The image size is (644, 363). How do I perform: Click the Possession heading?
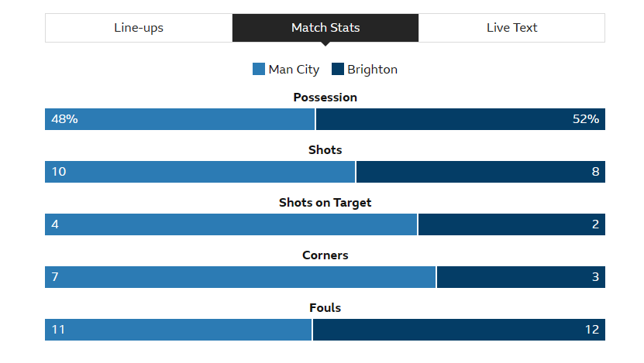[325, 98]
